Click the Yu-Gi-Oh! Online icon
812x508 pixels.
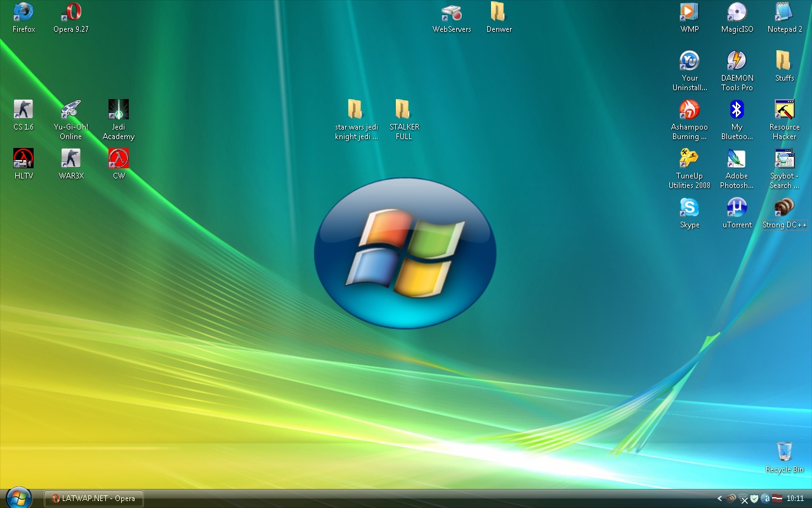click(71, 120)
